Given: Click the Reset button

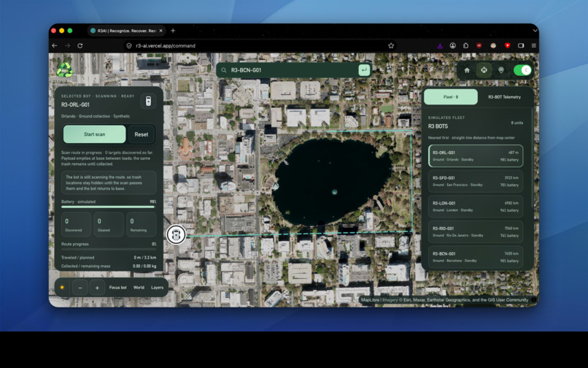Looking at the screenshot, I should click(x=142, y=134).
